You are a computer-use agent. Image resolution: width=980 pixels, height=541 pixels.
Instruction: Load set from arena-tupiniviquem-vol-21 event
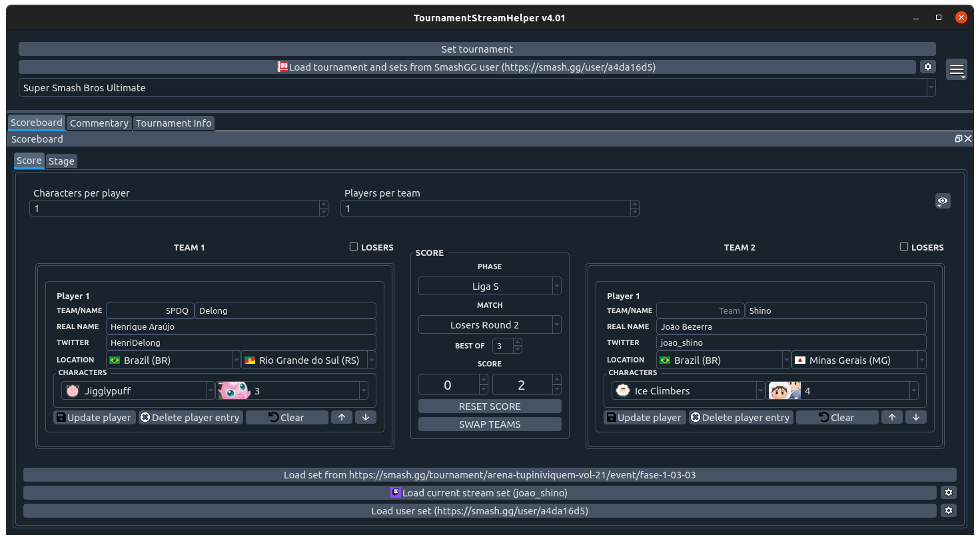point(490,474)
